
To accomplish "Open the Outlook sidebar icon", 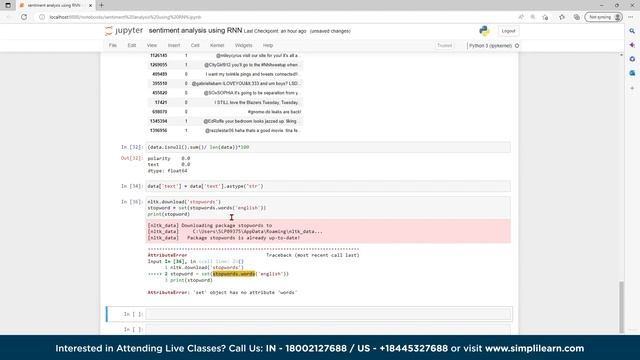I will [632, 73].
